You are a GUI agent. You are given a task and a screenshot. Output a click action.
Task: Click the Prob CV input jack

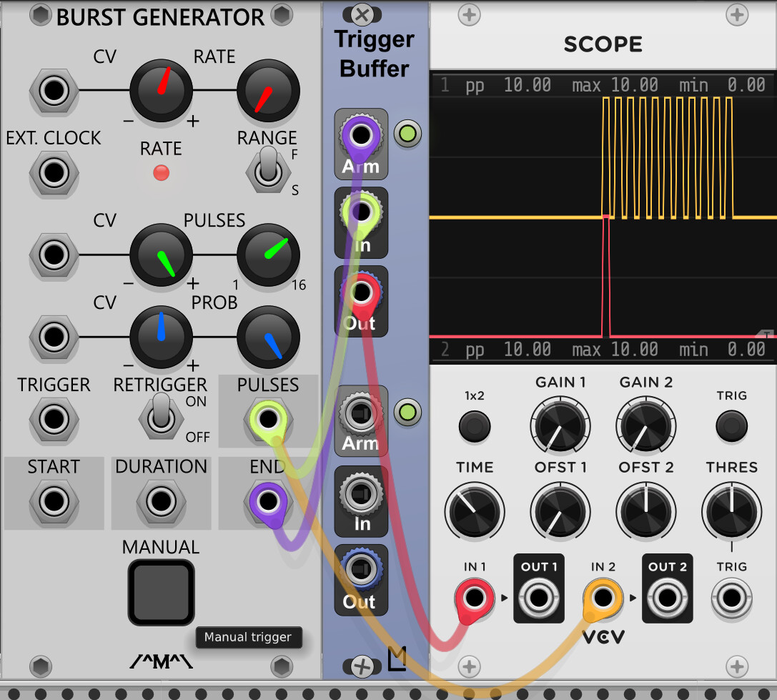point(54,337)
